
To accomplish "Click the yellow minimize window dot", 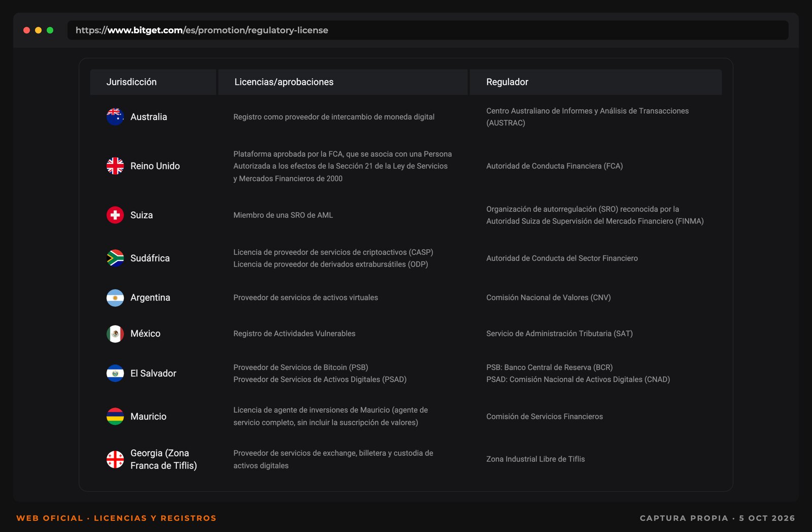I will (38, 30).
